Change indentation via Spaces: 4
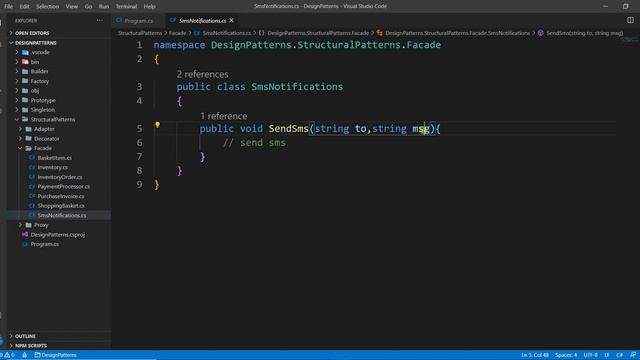 (x=566, y=355)
